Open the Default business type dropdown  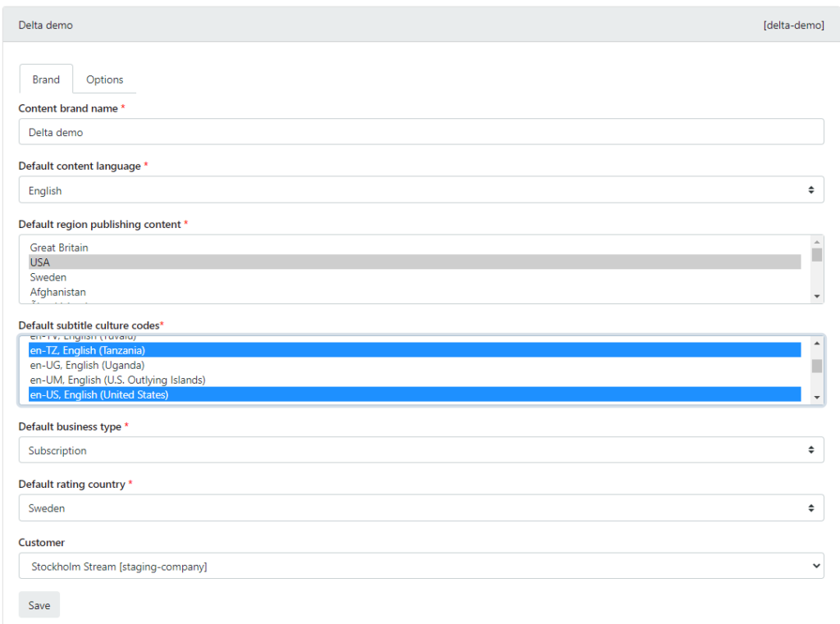tap(421, 450)
